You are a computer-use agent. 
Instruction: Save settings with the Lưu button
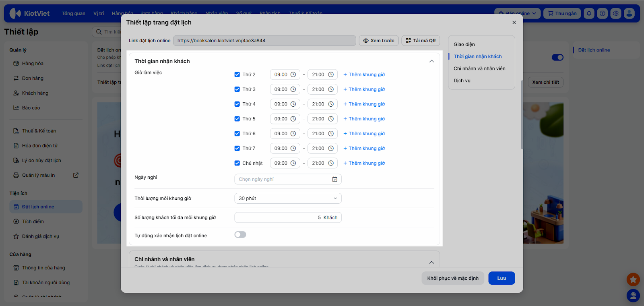502,278
